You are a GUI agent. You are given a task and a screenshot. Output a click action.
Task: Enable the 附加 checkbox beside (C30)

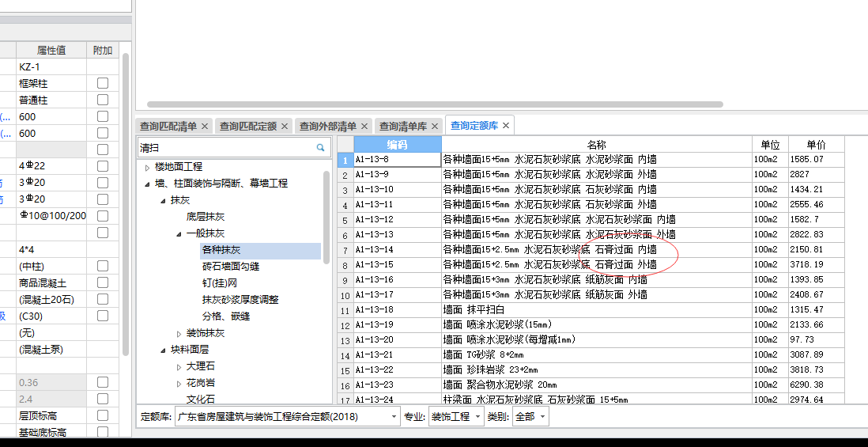(x=103, y=316)
